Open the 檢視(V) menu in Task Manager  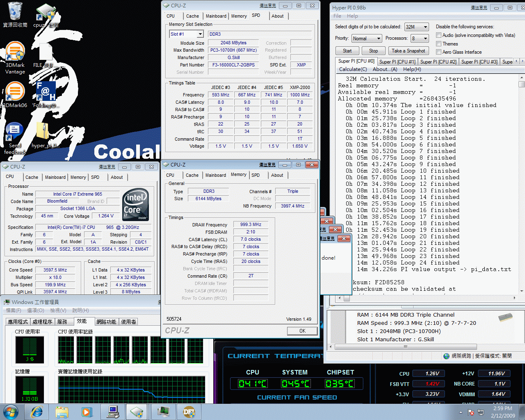tap(58, 310)
